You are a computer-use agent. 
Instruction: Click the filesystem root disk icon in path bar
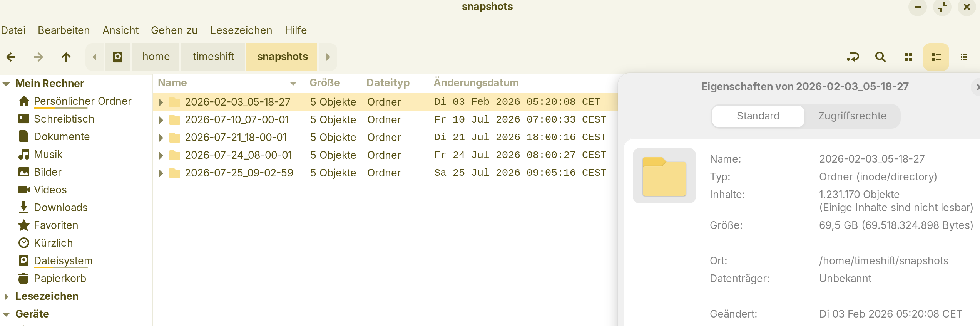point(118,57)
